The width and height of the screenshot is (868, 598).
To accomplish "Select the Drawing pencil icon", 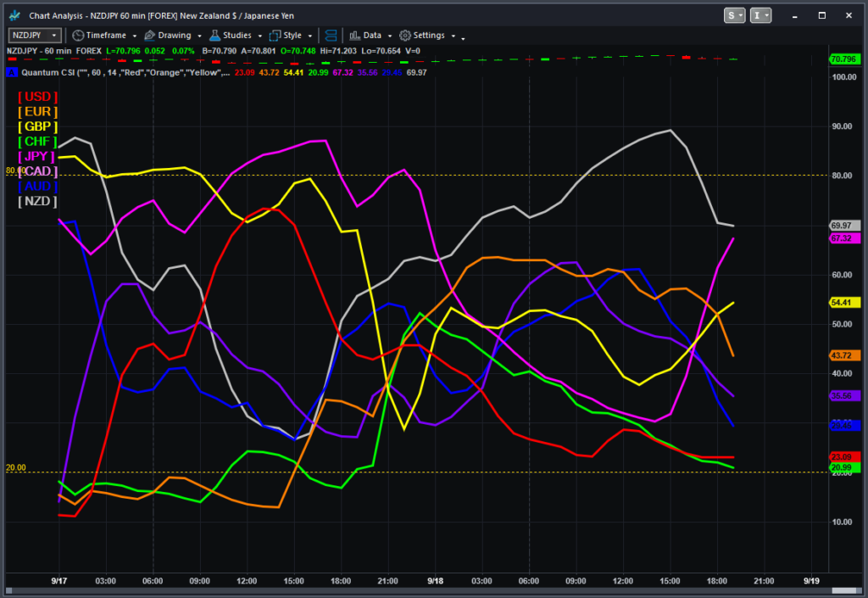I will (147, 36).
